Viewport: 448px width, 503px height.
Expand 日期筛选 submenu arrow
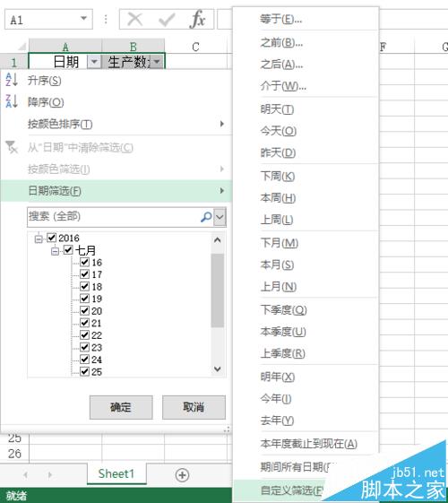click(221, 191)
